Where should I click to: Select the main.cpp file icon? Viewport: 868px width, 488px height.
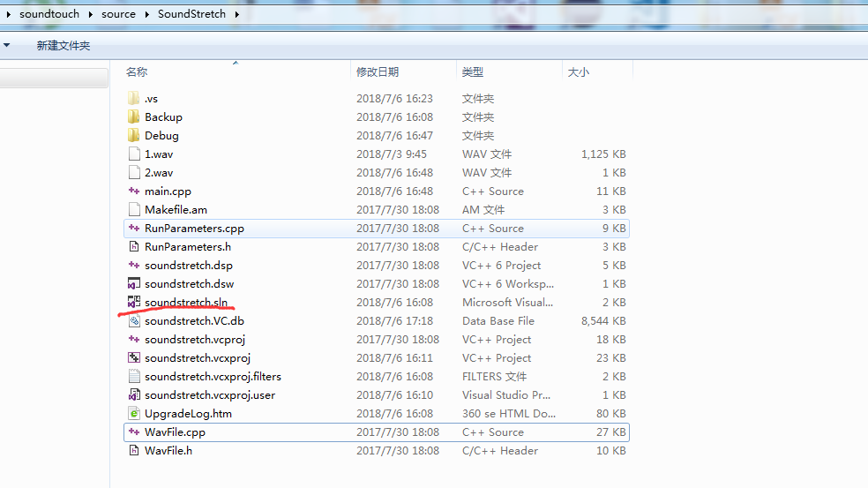coord(134,191)
